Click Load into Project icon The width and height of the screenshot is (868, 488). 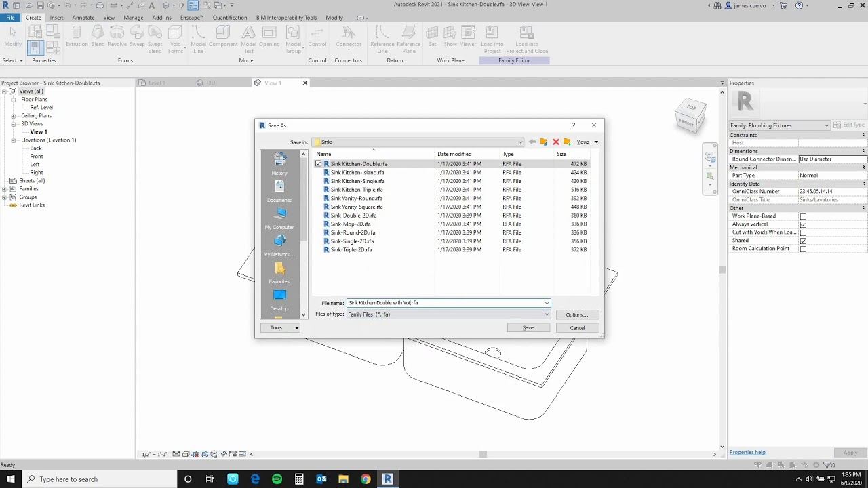tap(492, 39)
